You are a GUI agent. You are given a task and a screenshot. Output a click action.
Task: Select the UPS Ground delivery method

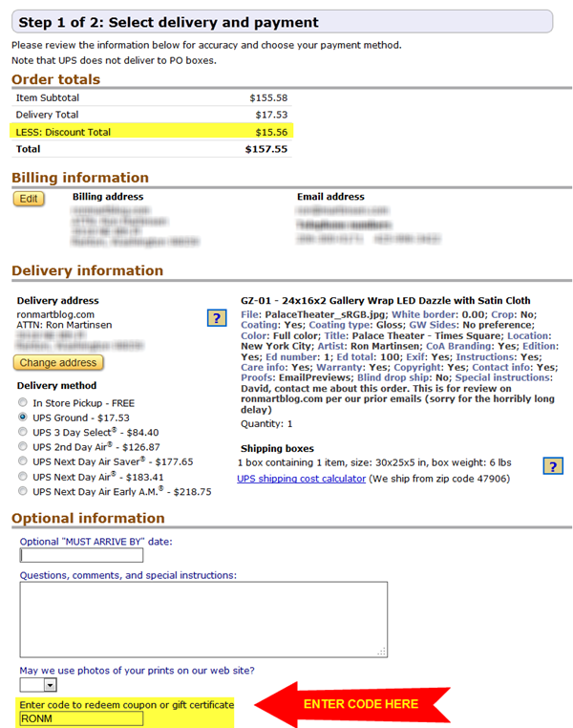[24, 418]
